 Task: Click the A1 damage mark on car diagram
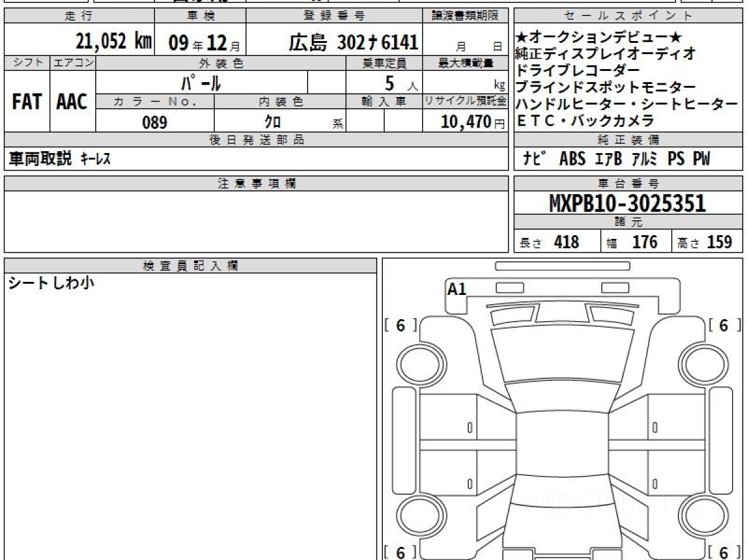coord(456,289)
